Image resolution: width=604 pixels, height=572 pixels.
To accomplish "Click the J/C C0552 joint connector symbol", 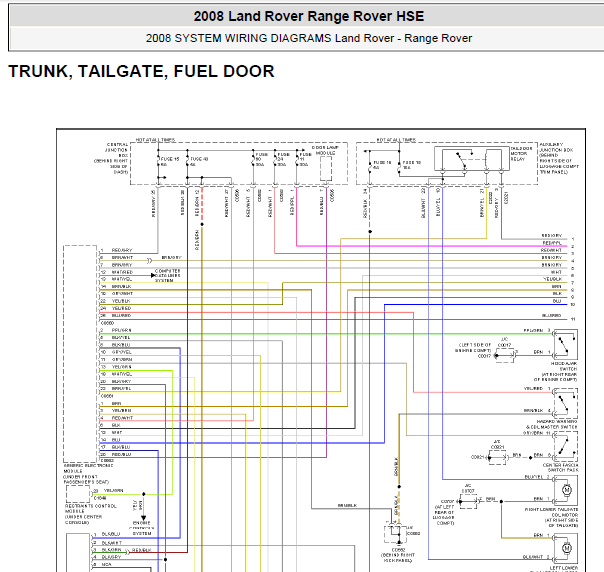I will click(395, 533).
